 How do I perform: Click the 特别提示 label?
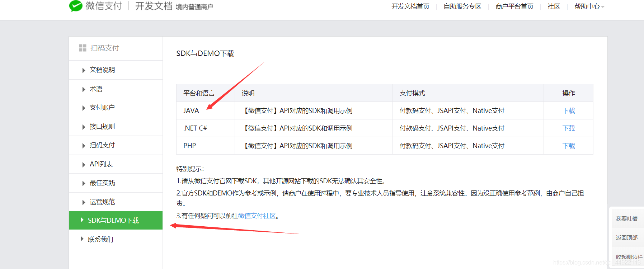190,169
